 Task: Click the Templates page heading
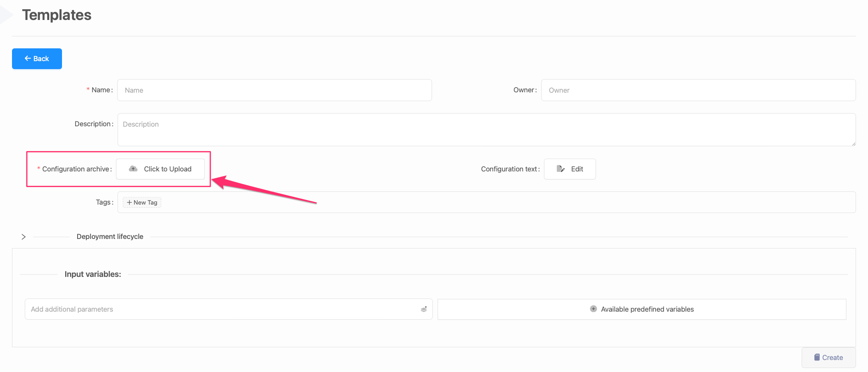[x=57, y=15]
